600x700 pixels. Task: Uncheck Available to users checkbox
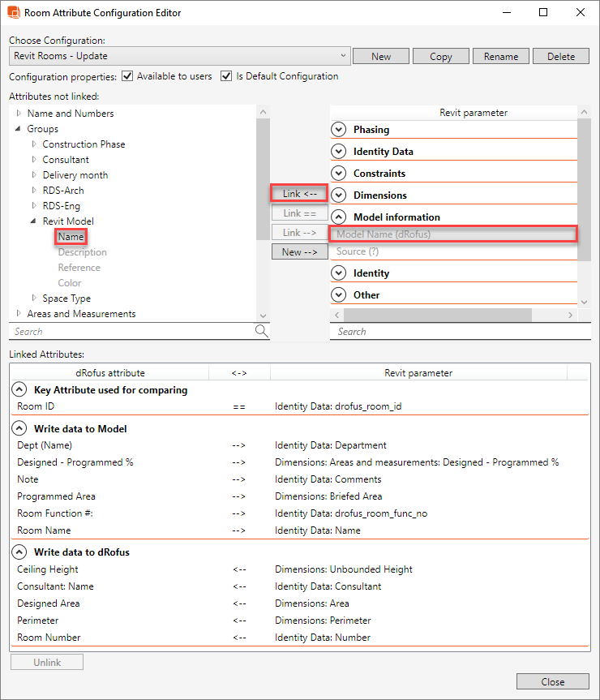[x=126, y=76]
